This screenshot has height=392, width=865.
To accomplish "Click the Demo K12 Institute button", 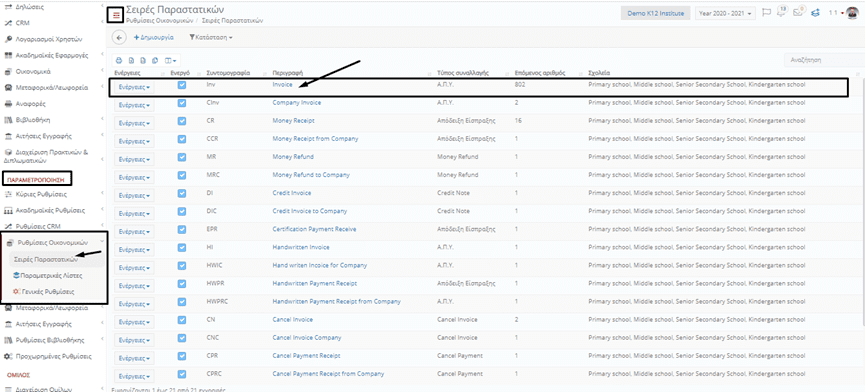I will point(655,13).
